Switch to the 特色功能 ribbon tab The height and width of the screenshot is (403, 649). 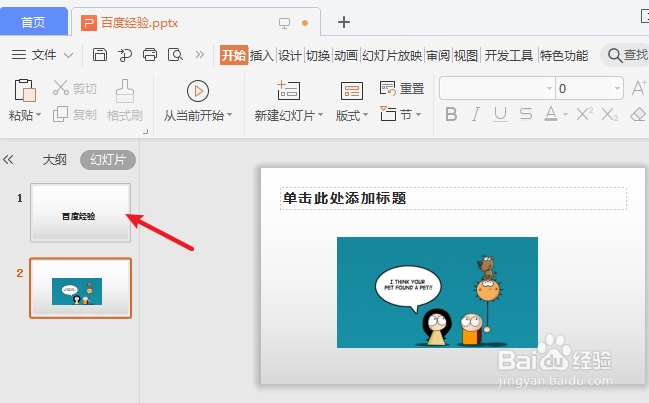(x=564, y=55)
